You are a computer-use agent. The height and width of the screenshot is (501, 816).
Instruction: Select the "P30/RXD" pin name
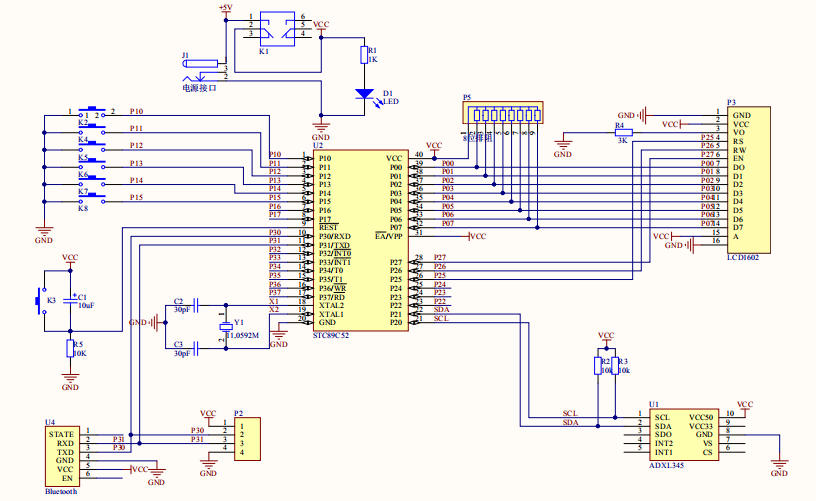335,236
